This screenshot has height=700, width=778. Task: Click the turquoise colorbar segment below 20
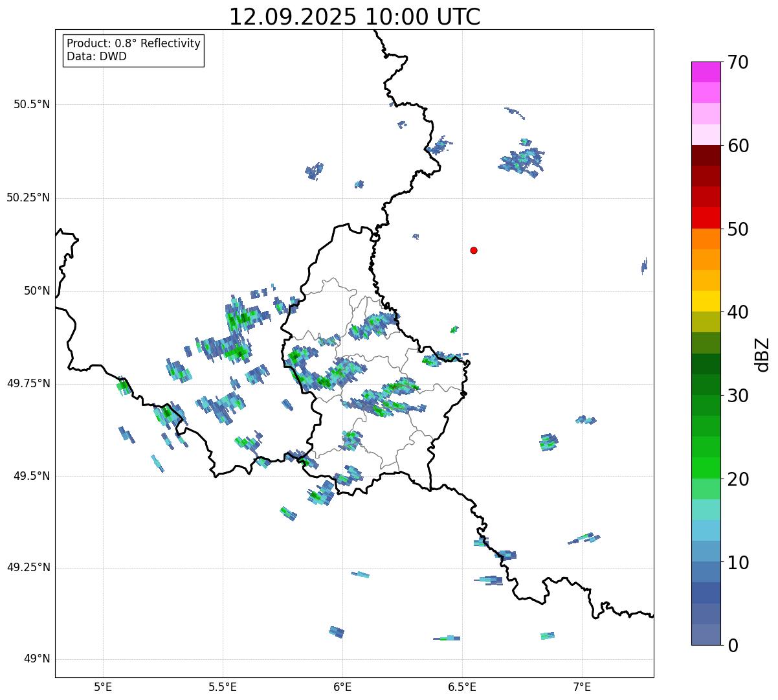(706, 510)
